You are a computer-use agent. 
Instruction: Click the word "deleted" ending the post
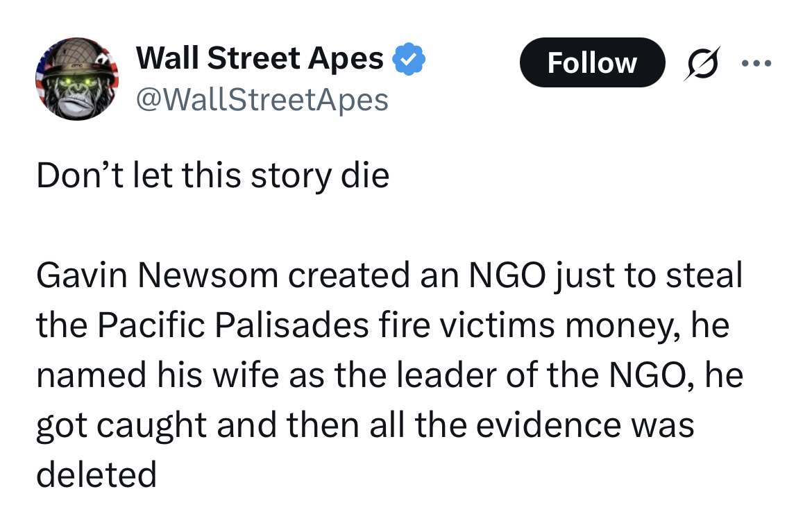tap(96, 475)
